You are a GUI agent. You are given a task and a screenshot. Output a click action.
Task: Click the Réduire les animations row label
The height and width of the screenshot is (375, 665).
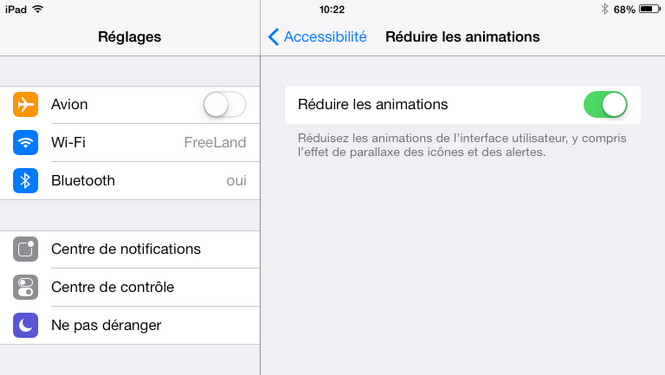[373, 104]
